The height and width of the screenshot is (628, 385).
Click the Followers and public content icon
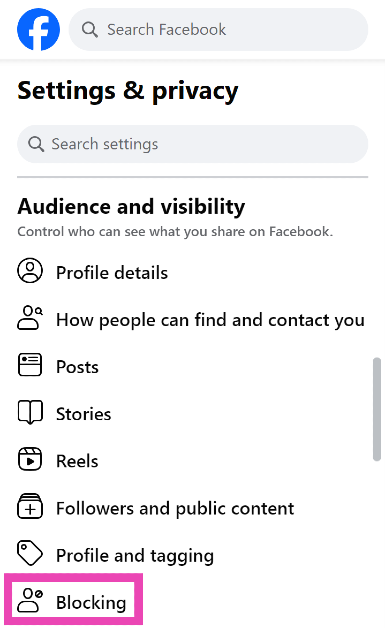(x=30, y=506)
